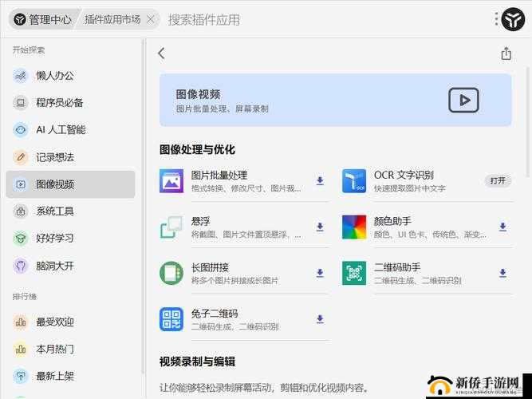Open 悬浮 plugin title
This screenshot has height=399, width=532.
200,221
